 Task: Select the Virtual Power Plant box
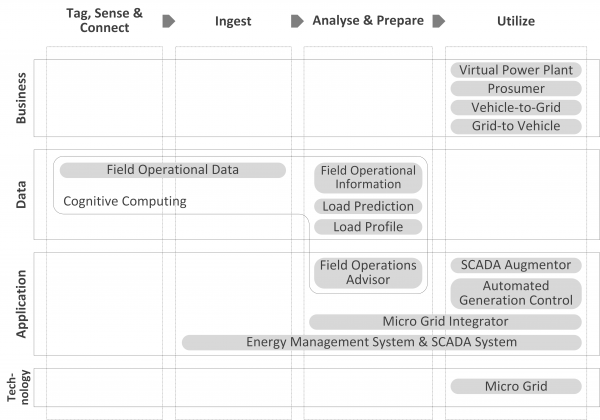515,70
